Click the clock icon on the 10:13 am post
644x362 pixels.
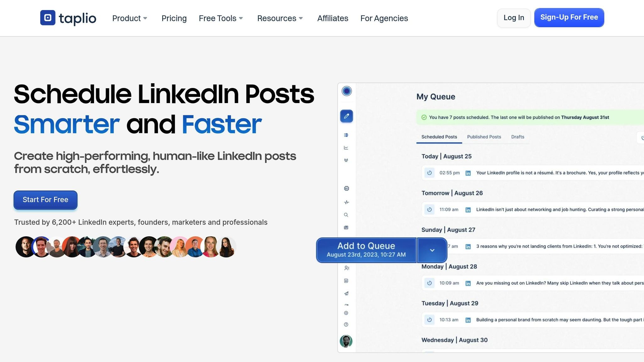click(x=430, y=320)
